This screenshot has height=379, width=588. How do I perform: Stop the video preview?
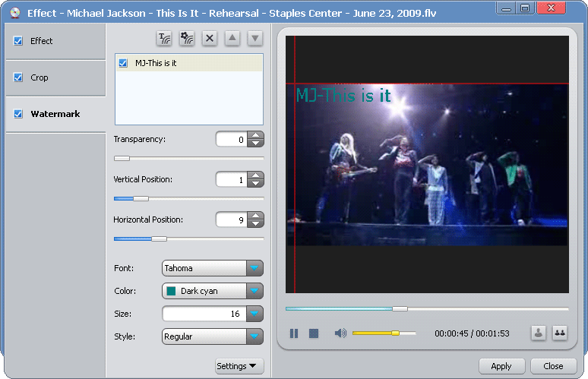tap(314, 333)
